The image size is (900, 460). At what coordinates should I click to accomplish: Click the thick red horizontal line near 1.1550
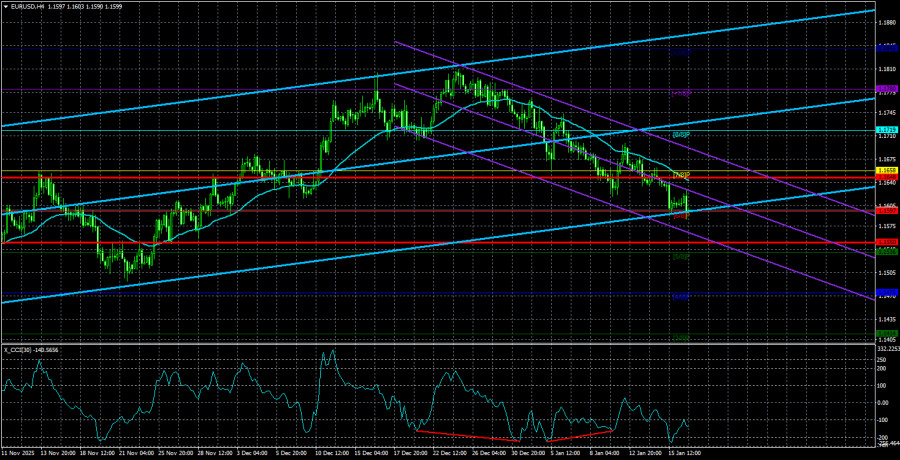click(x=400, y=243)
